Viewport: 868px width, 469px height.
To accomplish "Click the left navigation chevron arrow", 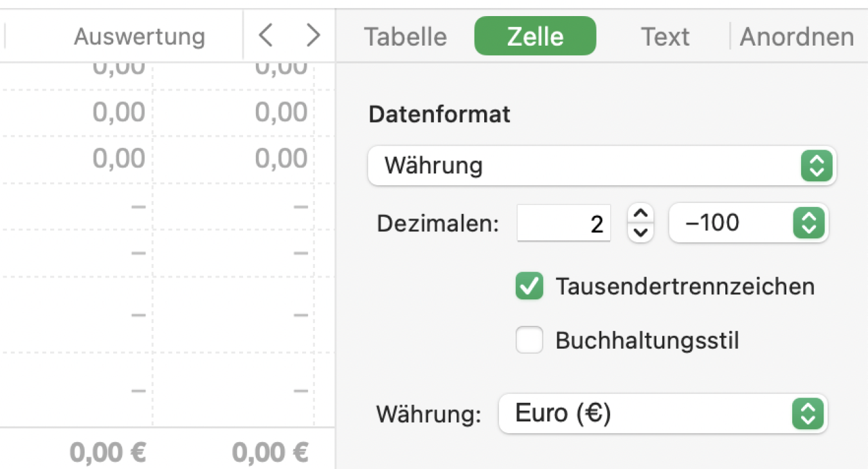I will 267,35.
